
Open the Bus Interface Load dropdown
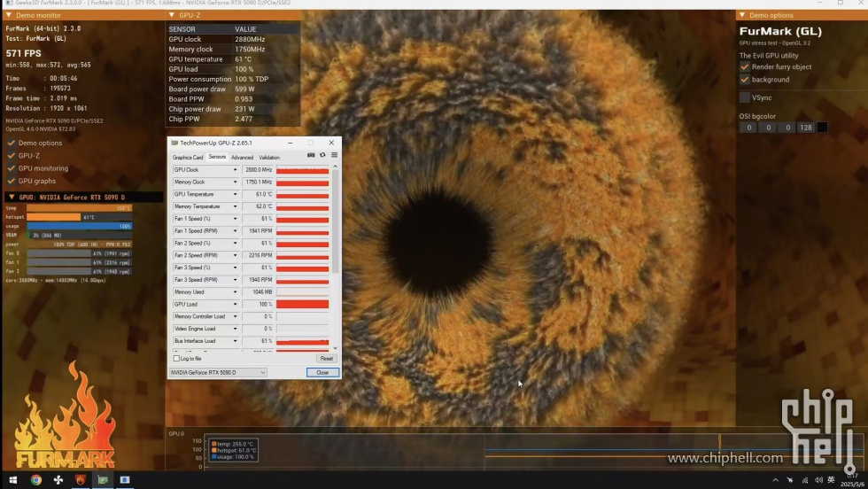(235, 341)
